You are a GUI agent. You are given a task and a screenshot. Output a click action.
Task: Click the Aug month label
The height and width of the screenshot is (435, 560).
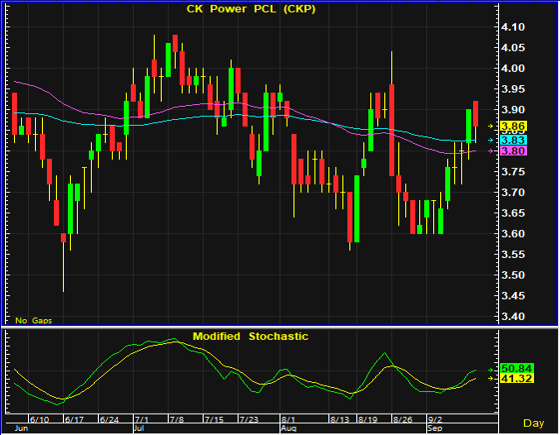coord(288,429)
